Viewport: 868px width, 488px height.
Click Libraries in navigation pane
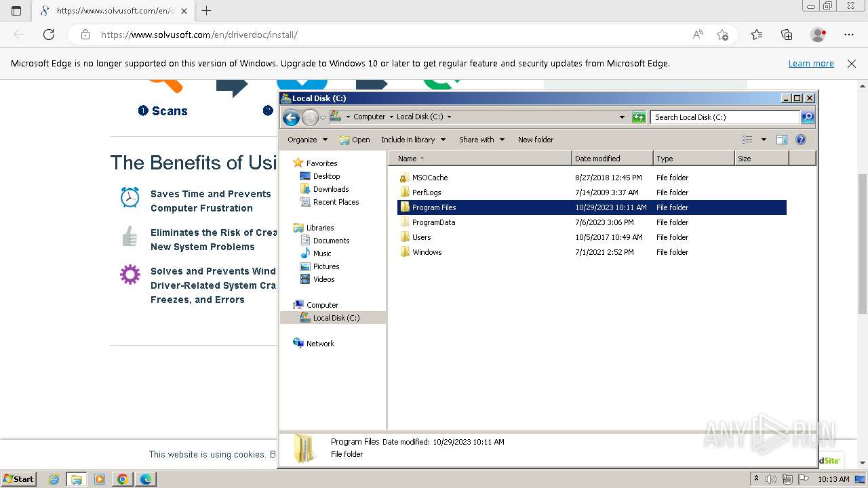coord(320,228)
